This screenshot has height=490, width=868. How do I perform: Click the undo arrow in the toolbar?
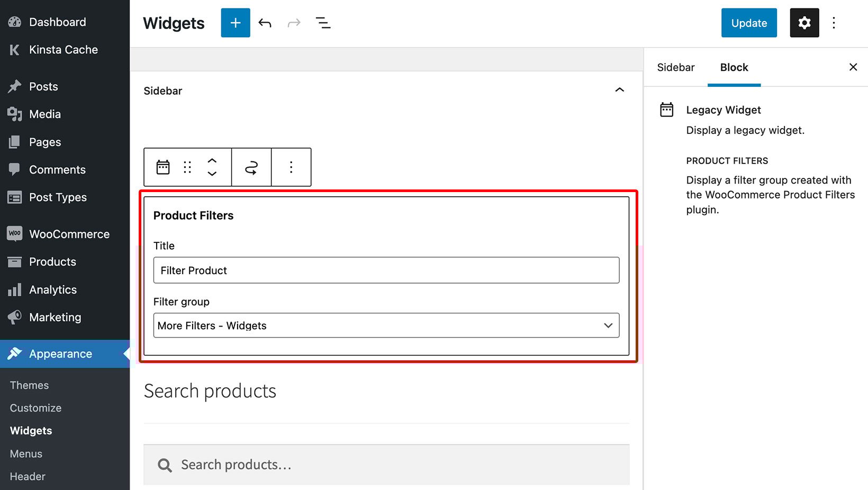click(265, 23)
